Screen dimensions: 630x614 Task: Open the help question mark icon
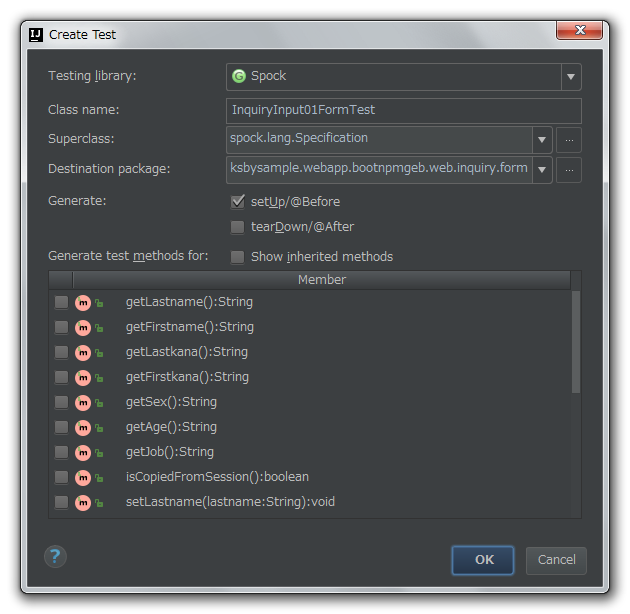(x=55, y=557)
